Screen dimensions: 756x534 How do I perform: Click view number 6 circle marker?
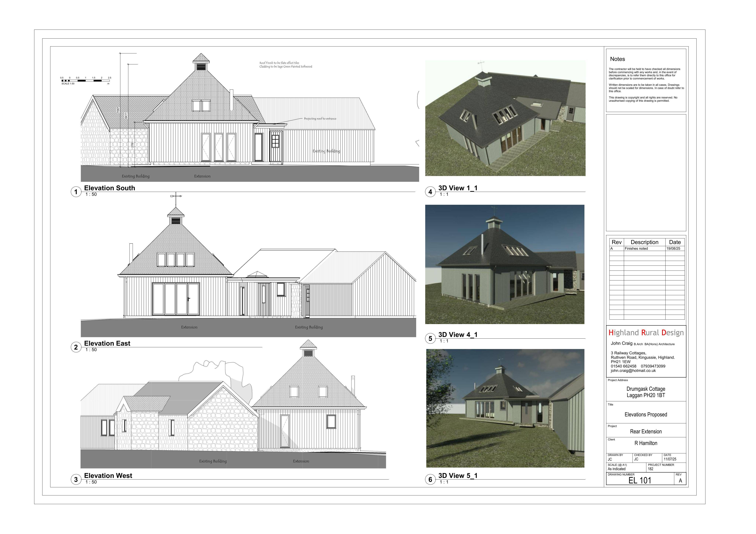430,480
